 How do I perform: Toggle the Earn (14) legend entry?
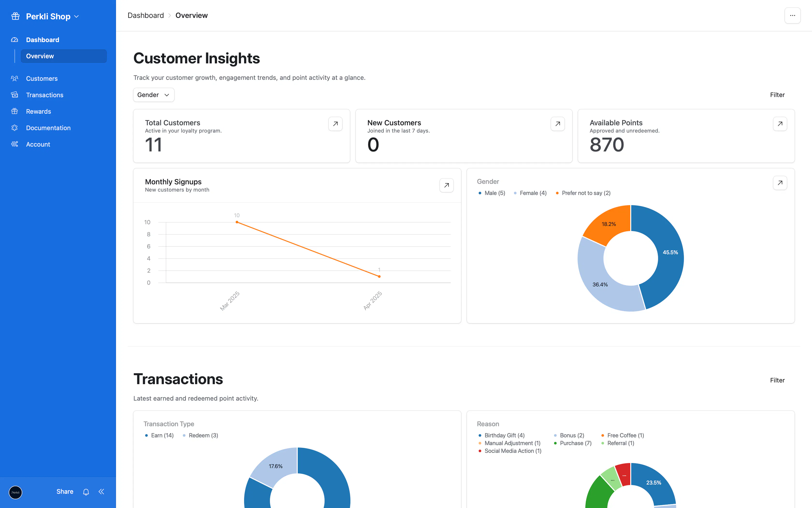click(x=159, y=435)
